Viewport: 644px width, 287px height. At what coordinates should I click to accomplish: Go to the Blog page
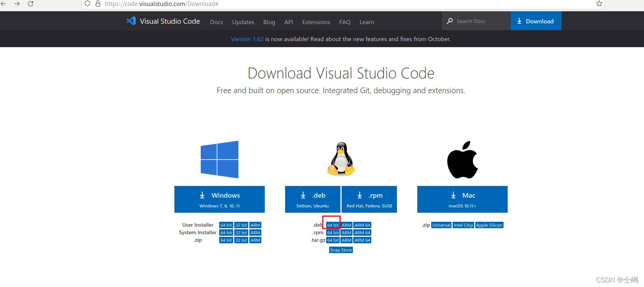point(269,22)
